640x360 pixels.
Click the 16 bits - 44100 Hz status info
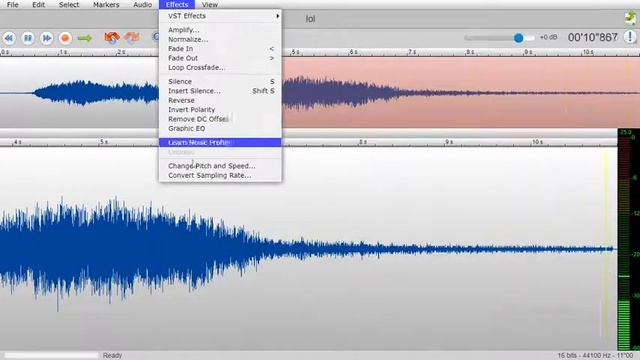tap(595, 356)
